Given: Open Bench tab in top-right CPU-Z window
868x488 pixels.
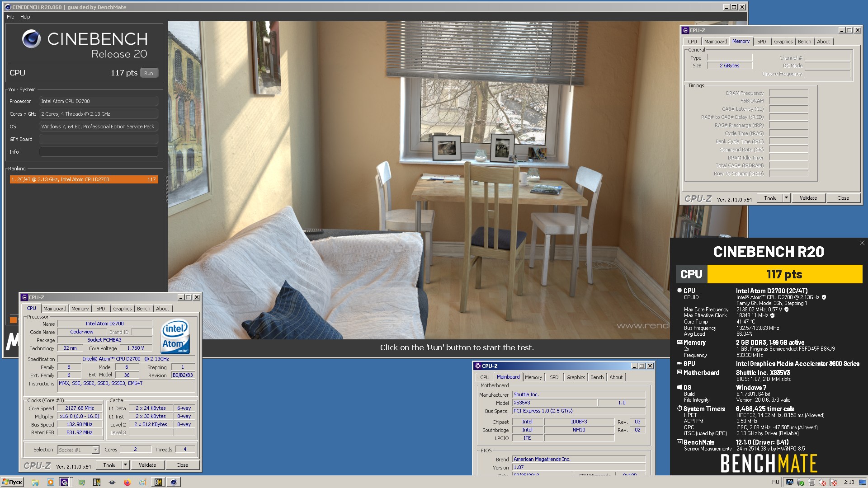Looking at the screenshot, I should click(805, 42).
